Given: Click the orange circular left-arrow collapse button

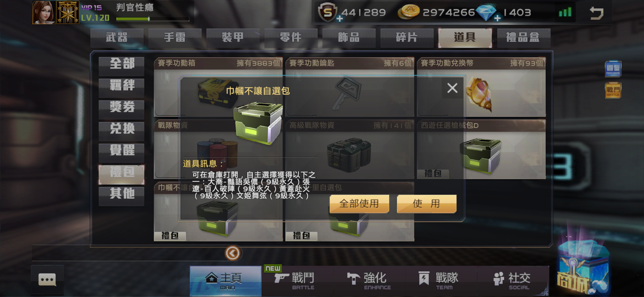Looking at the screenshot, I should [232, 253].
